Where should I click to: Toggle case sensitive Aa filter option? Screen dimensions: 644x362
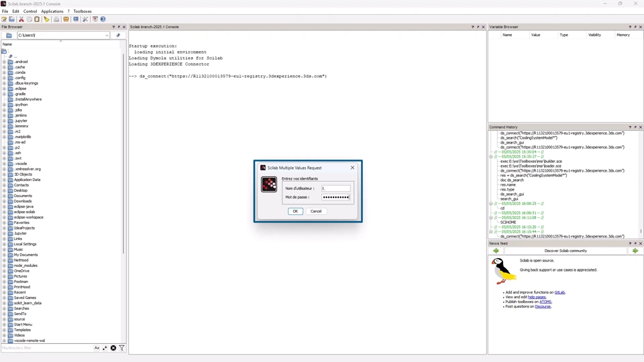click(97, 348)
